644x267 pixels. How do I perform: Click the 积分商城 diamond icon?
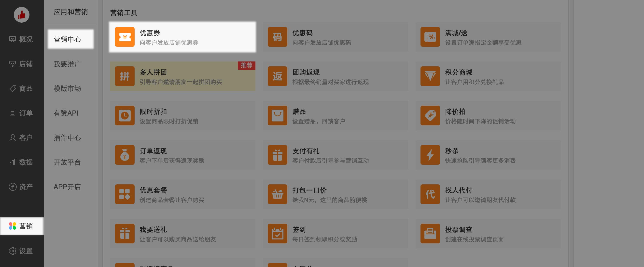430,76
